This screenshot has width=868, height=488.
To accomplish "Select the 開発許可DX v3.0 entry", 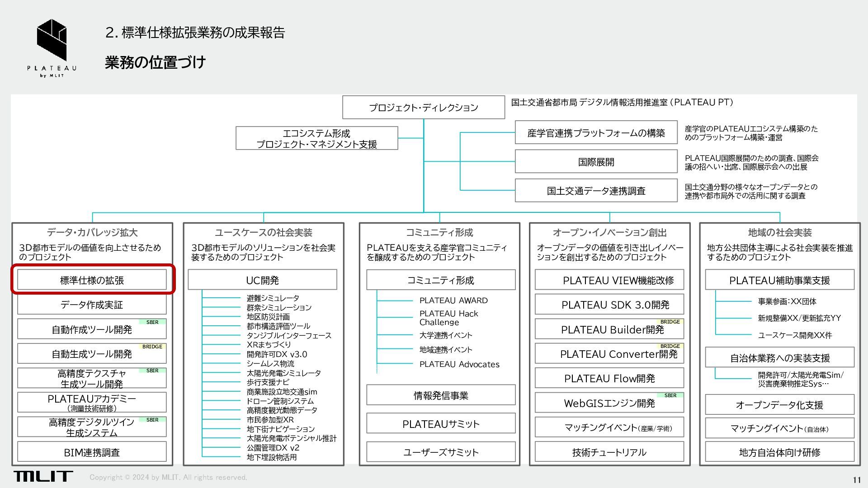I will pos(277,354).
